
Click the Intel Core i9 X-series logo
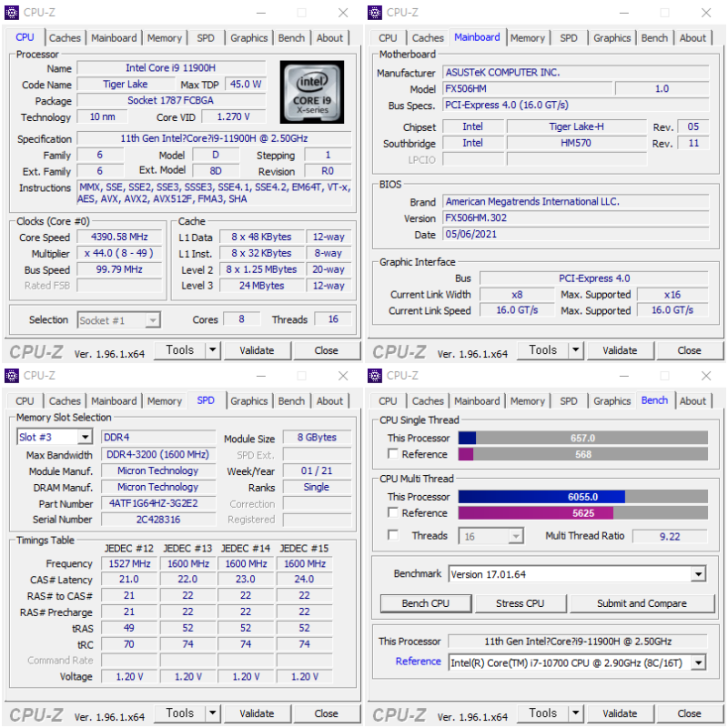pos(312,92)
